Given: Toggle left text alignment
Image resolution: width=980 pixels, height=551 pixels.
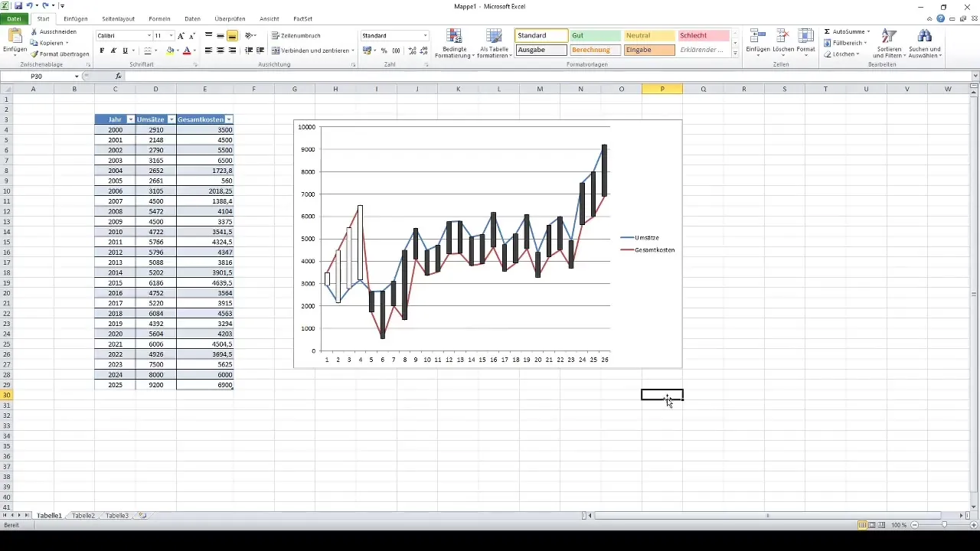Looking at the screenshot, I should tap(208, 51).
